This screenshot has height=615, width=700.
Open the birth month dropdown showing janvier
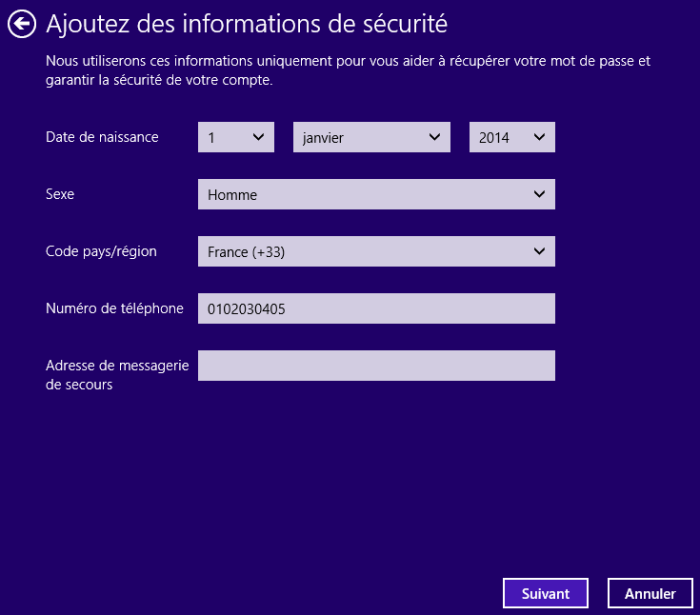click(x=371, y=137)
